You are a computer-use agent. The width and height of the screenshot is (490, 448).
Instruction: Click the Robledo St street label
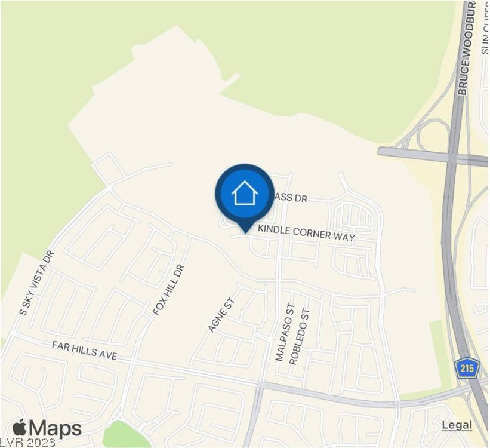click(300, 337)
